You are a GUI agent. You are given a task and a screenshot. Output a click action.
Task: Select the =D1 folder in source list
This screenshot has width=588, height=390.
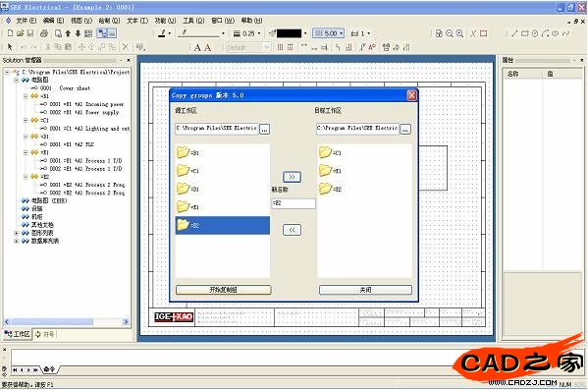pos(188,189)
